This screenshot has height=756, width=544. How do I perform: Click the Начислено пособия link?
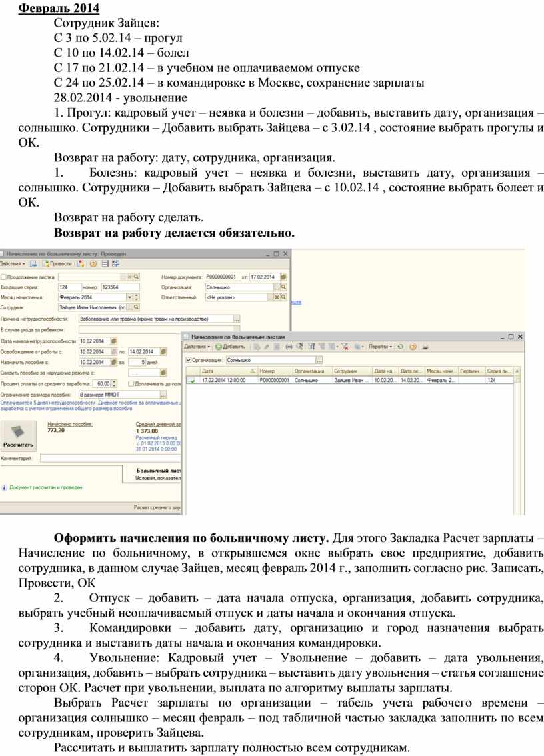tap(70, 424)
